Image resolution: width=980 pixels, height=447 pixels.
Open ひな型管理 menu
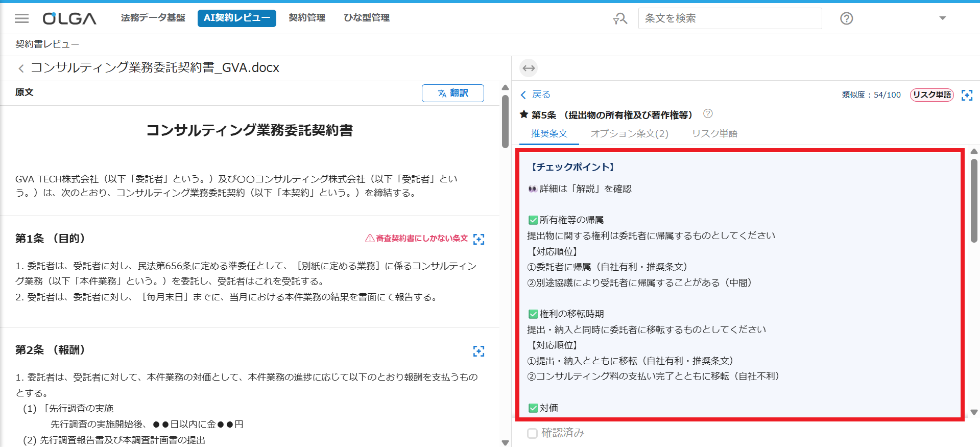tap(367, 18)
